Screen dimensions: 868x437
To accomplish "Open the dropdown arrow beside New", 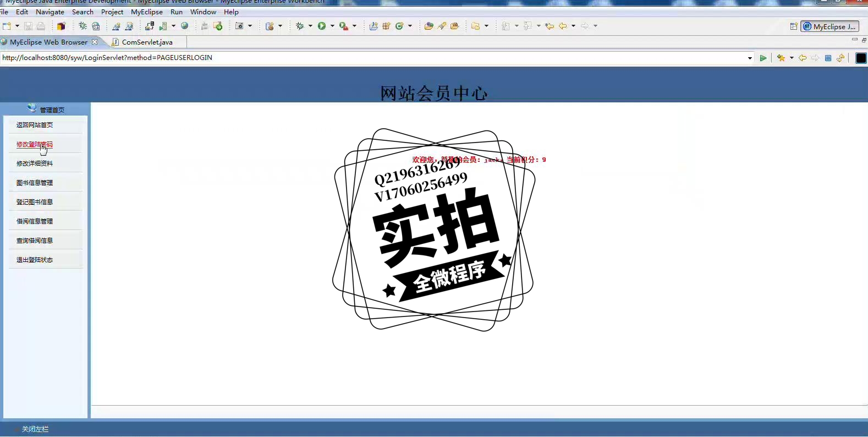I will (17, 26).
